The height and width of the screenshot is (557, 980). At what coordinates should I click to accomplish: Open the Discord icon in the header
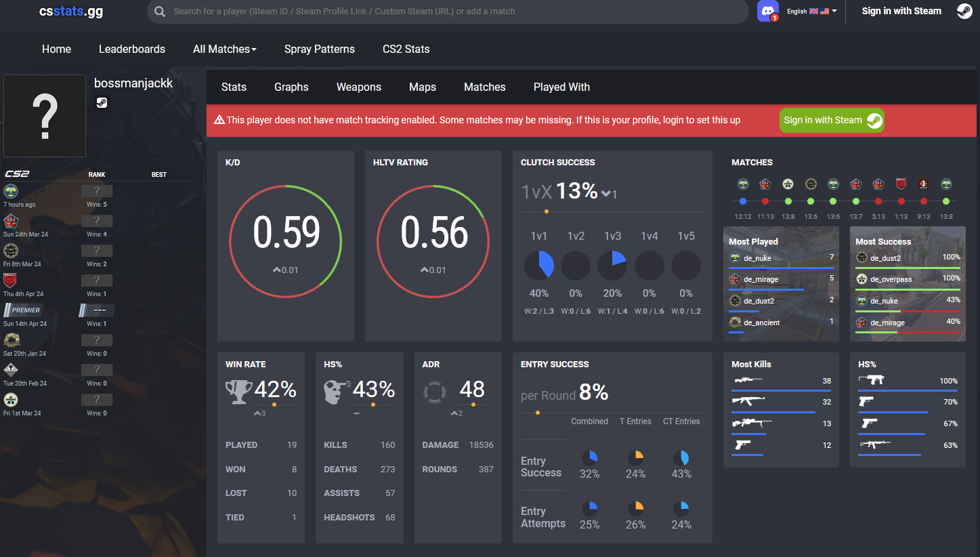pyautogui.click(x=768, y=12)
